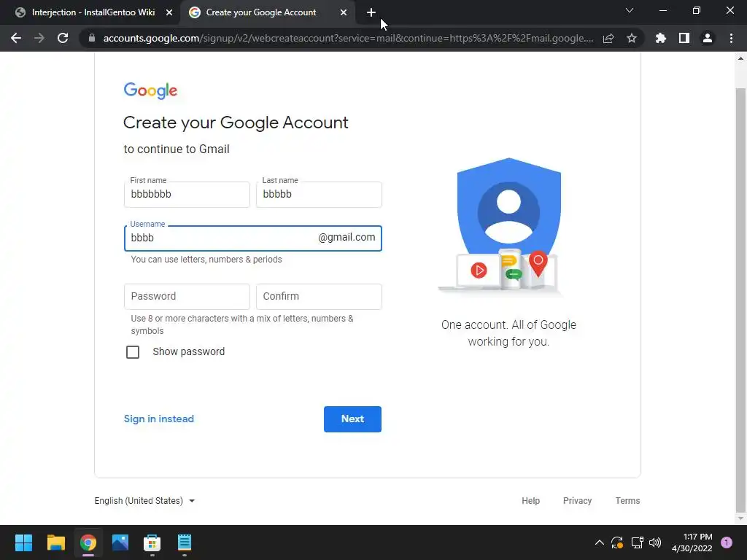Focus the Username input field
Image resolution: width=747 pixels, height=560 pixels.
253,238
